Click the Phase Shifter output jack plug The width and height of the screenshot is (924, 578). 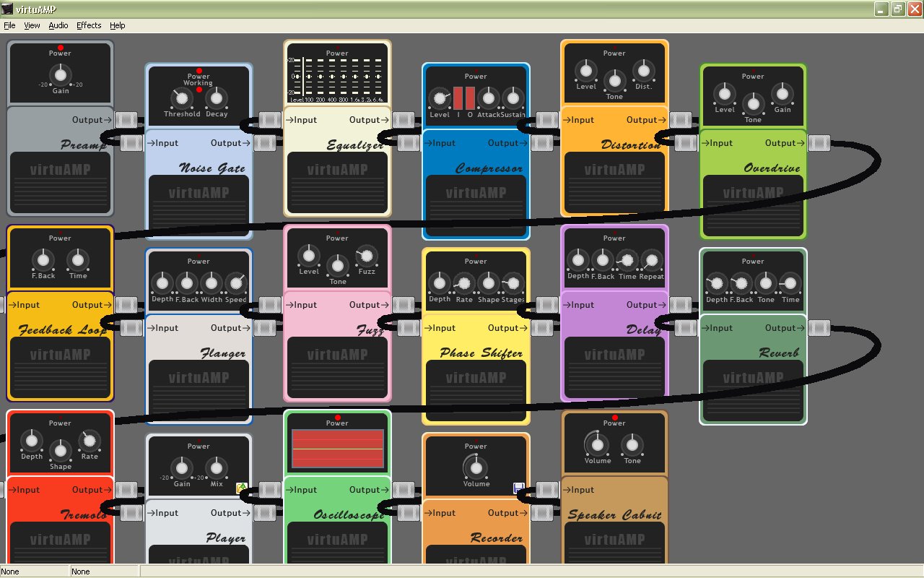[541, 328]
